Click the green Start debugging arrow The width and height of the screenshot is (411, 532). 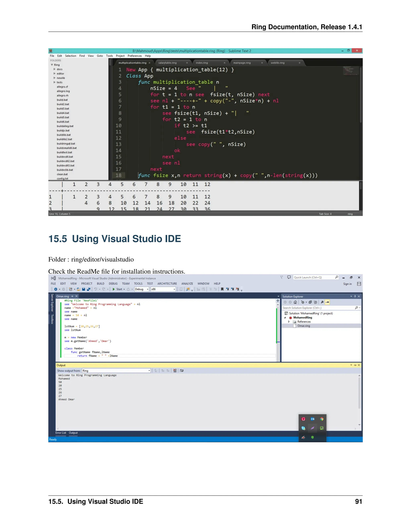(x=114, y=289)
